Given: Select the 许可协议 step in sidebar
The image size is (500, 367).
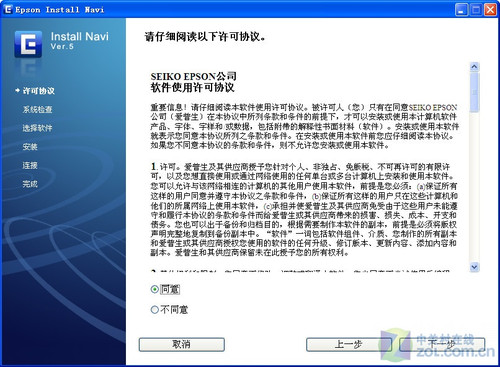Looking at the screenshot, I should click(x=38, y=91).
